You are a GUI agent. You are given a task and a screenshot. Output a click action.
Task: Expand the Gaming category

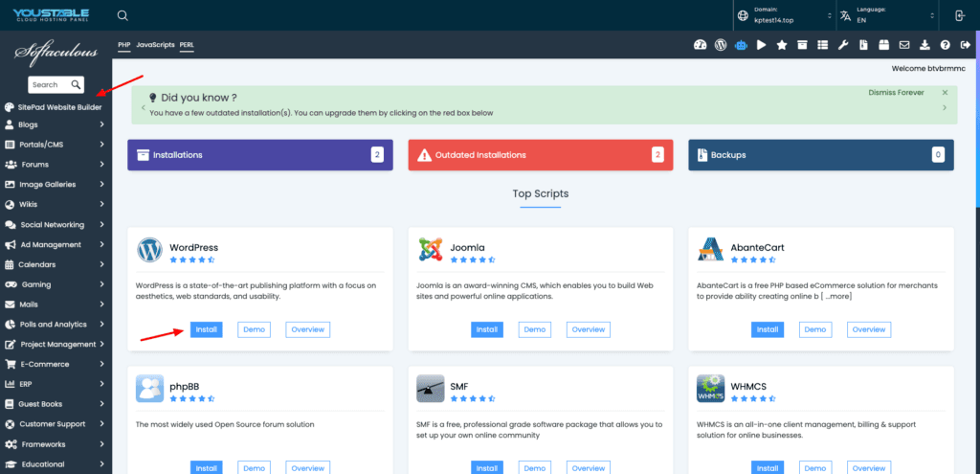click(x=56, y=284)
